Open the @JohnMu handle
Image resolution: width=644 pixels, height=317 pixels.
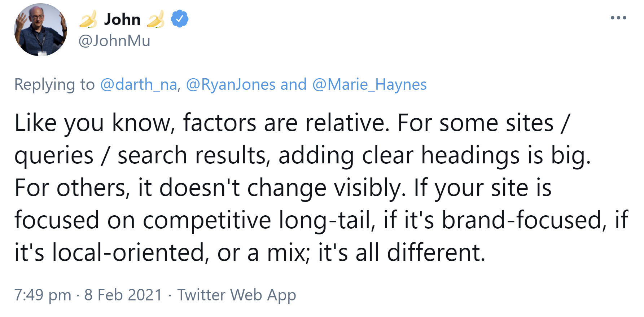114,41
